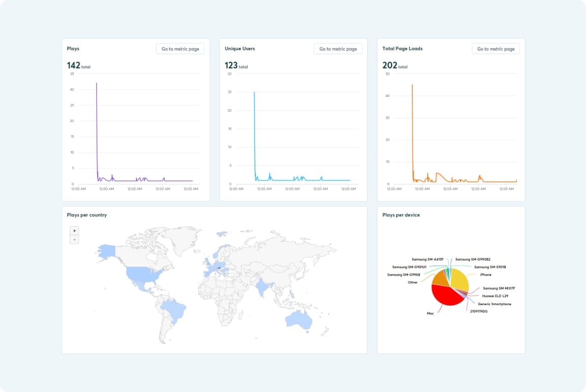Click the "Mac" pie chart label
The width and height of the screenshot is (586, 392).
[x=430, y=313]
